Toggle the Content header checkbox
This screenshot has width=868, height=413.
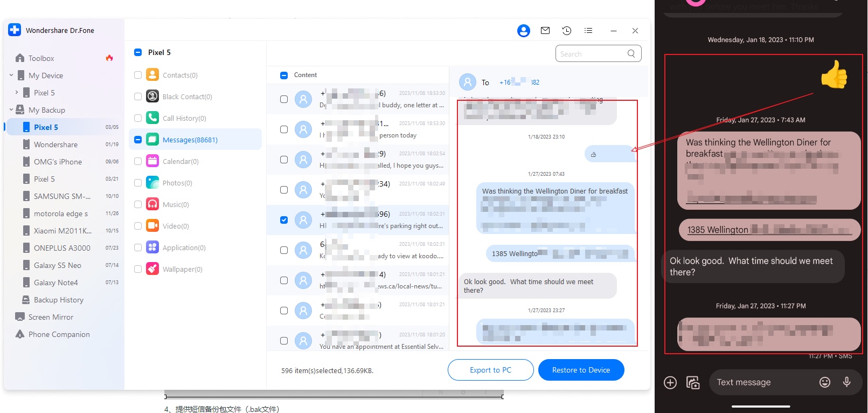[x=284, y=75]
